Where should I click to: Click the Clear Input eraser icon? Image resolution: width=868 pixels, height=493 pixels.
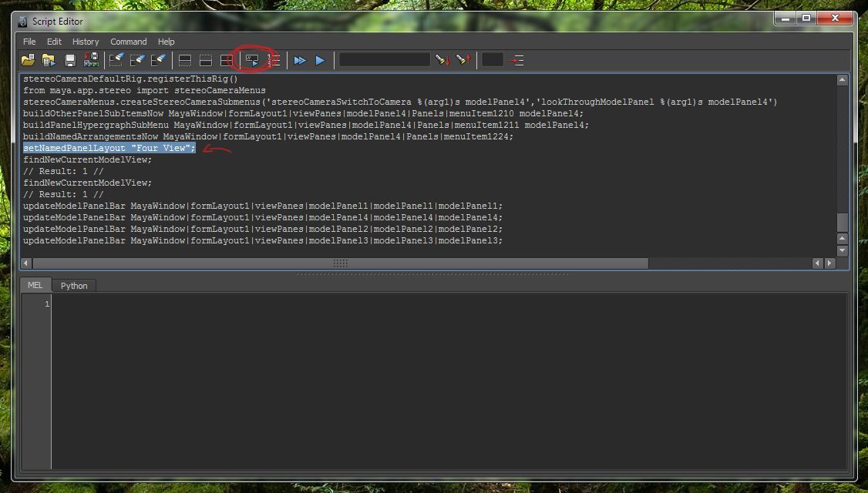coord(137,60)
